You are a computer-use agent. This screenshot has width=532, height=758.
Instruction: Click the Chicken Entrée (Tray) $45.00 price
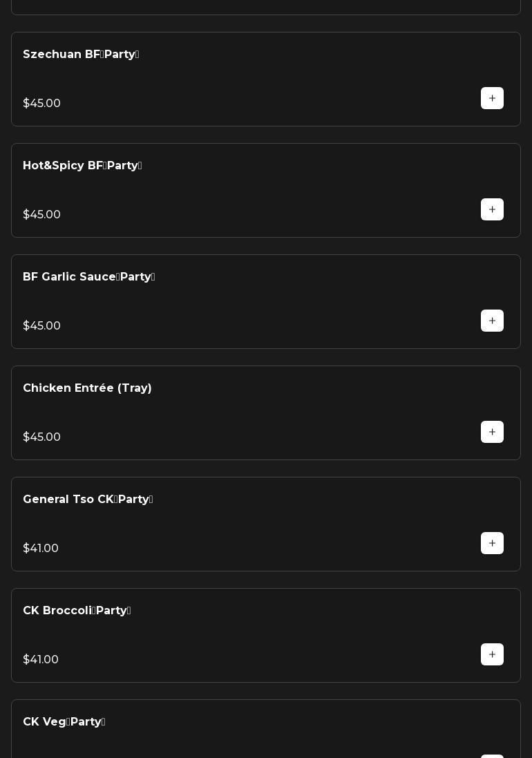pos(41,437)
